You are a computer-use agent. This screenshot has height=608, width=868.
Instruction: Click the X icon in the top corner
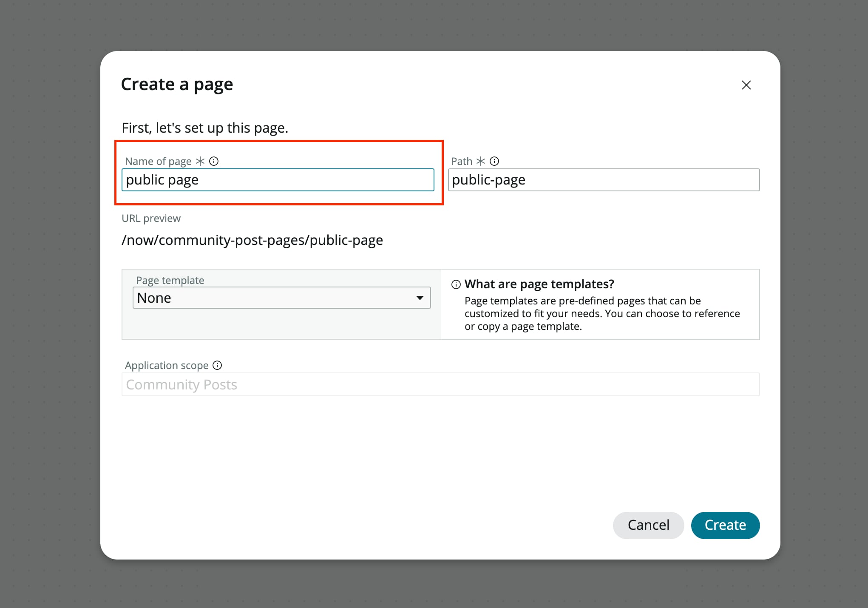tap(746, 85)
